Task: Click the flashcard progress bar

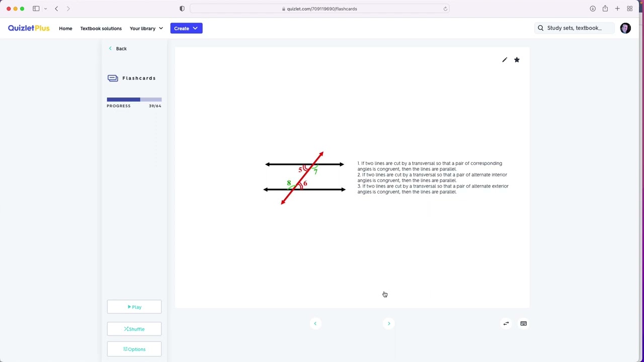Action: point(134,99)
